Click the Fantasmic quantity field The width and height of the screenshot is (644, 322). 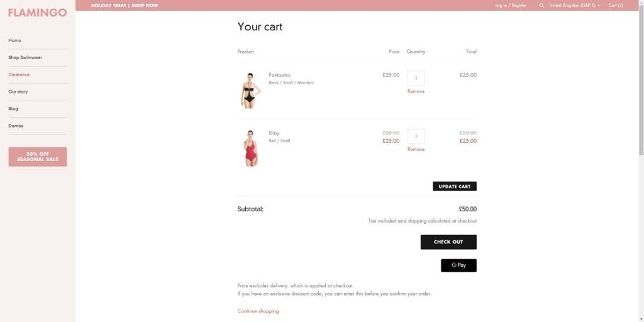[416, 78]
